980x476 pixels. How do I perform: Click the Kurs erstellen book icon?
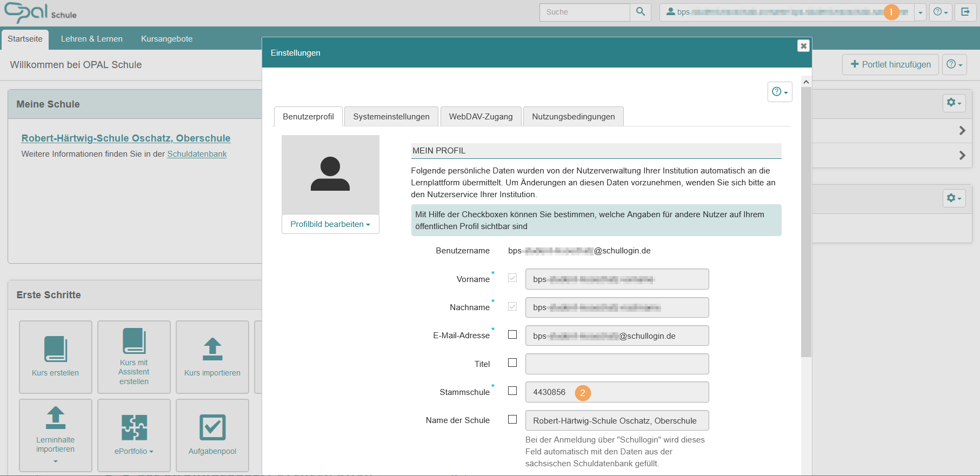[56, 348]
